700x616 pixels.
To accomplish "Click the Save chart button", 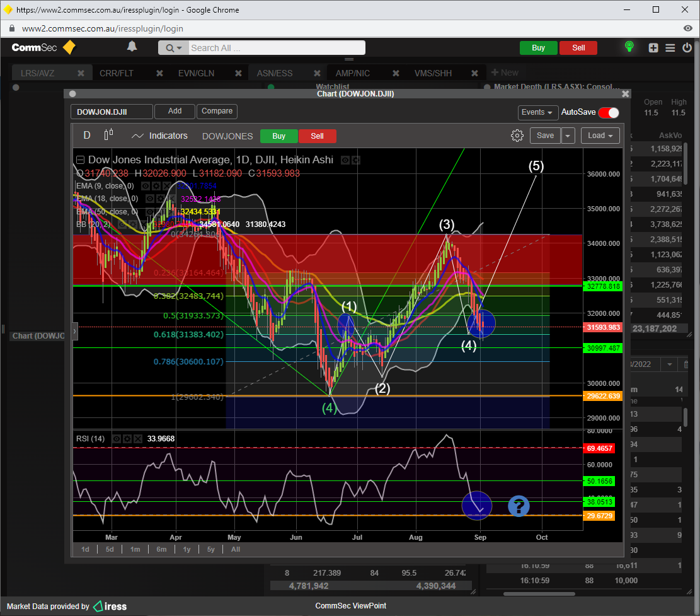I will pyautogui.click(x=545, y=136).
